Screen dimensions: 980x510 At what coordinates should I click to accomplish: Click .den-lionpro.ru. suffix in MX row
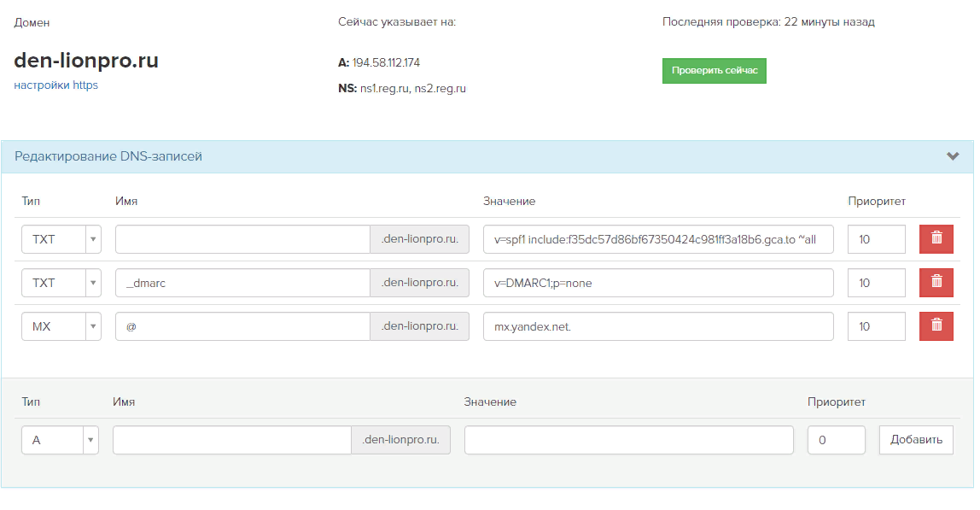coord(419,326)
